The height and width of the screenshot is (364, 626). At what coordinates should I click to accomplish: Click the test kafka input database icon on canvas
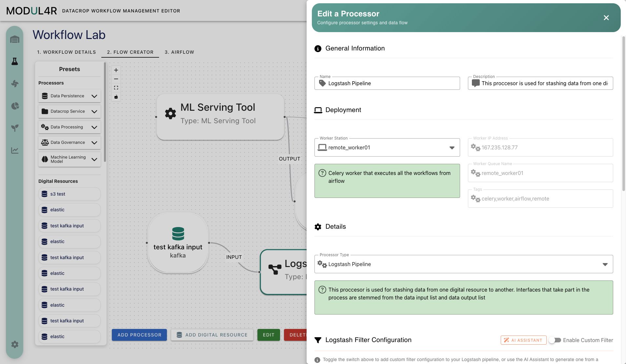click(178, 234)
